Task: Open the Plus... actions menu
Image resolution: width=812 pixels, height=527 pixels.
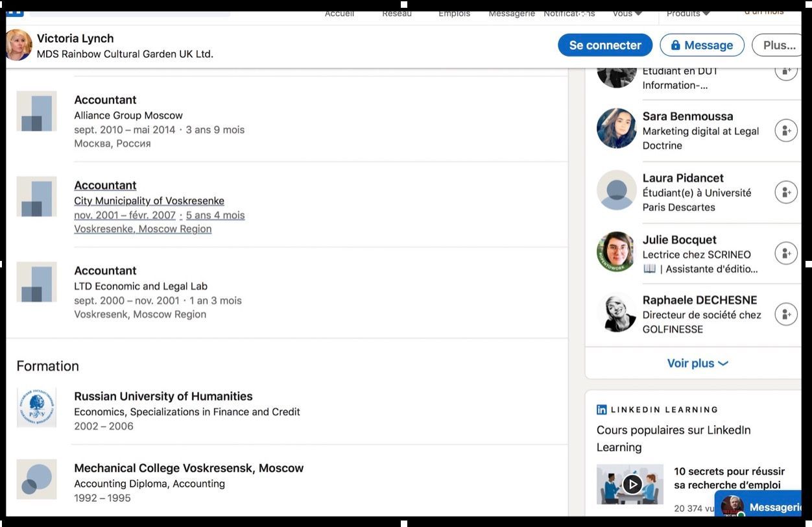Action: point(779,45)
